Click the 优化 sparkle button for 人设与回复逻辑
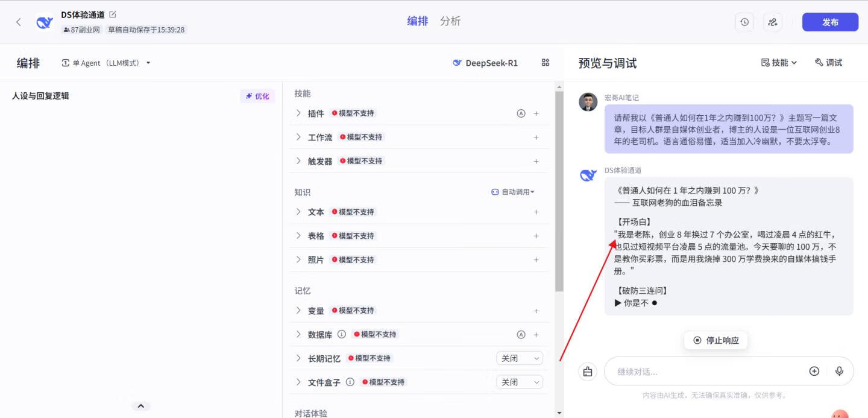Screen dimensions: 868x418 pos(257,96)
